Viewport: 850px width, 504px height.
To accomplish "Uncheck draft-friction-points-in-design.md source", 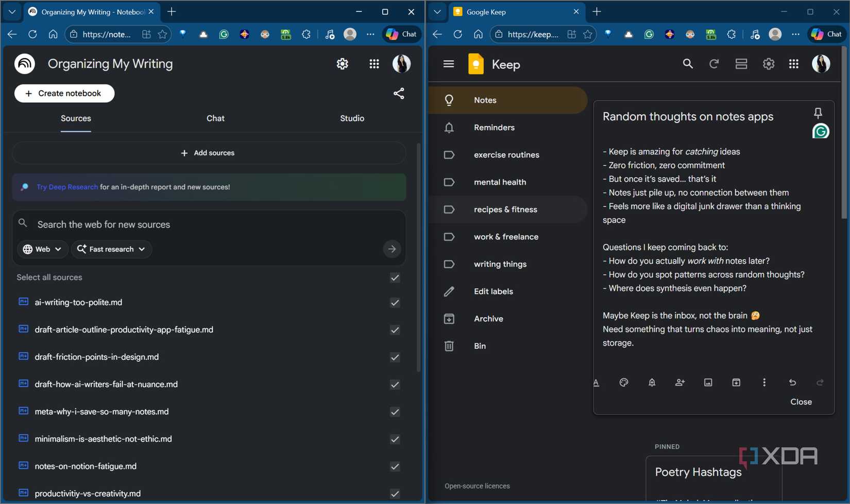I will 395,357.
